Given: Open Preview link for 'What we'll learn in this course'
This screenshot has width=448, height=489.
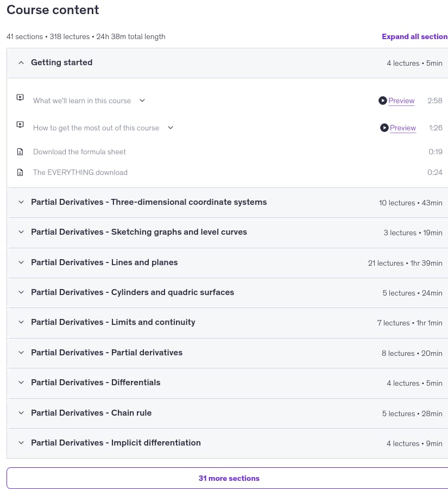Looking at the screenshot, I should [x=401, y=101].
